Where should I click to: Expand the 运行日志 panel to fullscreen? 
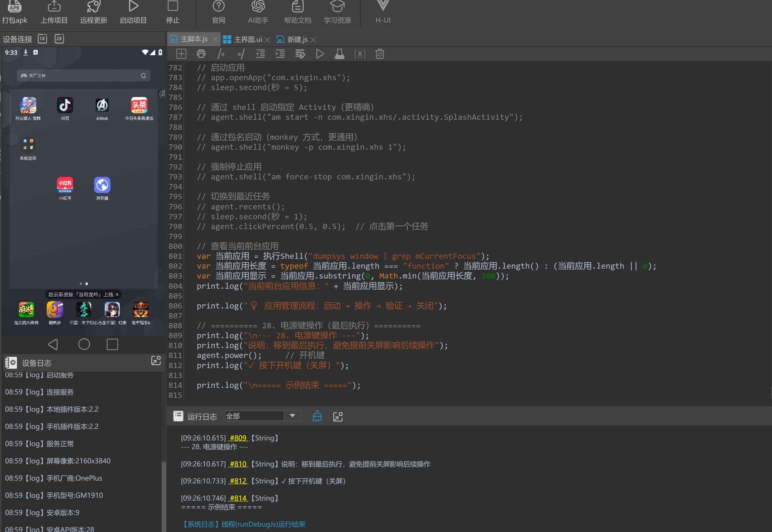pos(338,416)
